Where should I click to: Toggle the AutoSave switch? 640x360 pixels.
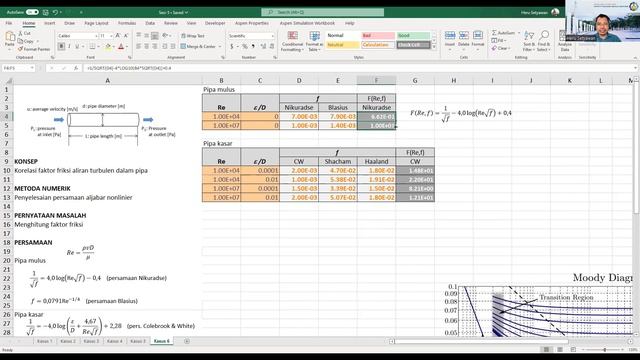click(32, 12)
